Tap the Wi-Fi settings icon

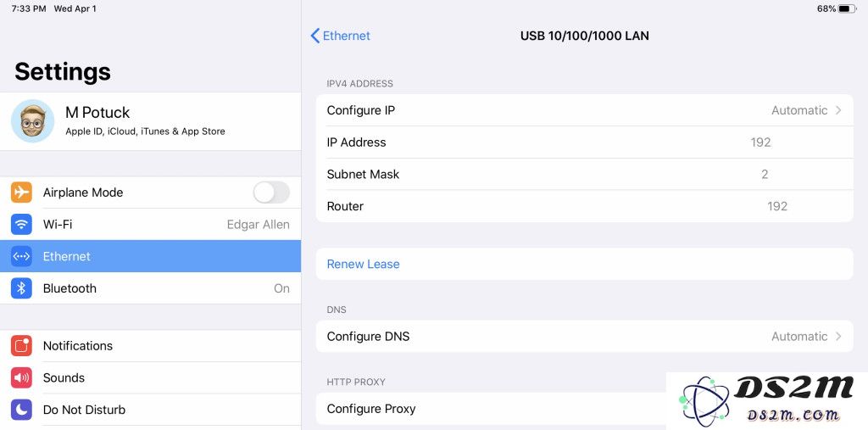point(21,225)
